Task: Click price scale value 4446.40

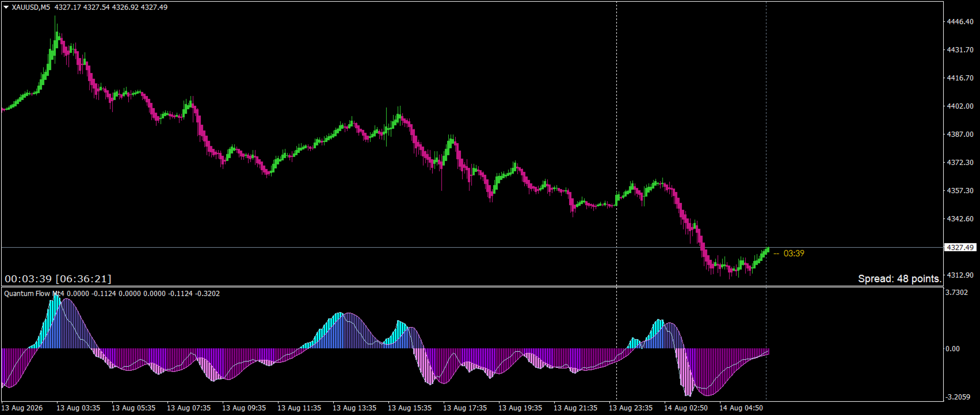Action: pyautogui.click(x=960, y=22)
